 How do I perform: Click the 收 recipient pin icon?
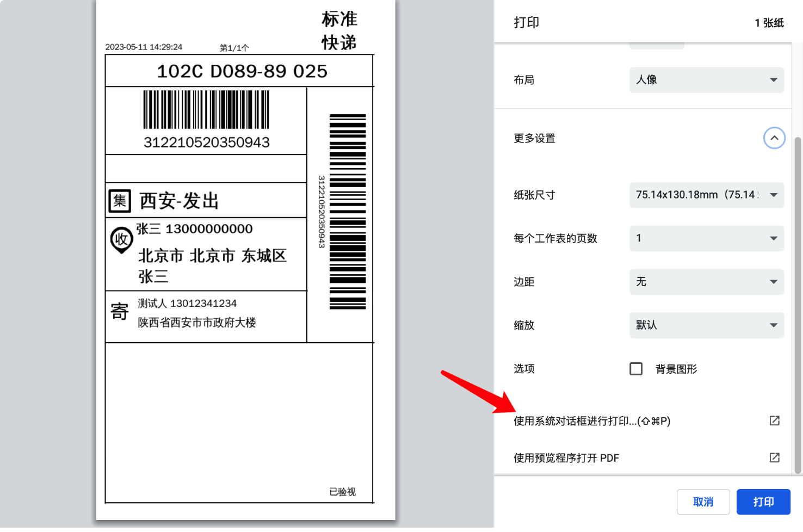(x=121, y=240)
